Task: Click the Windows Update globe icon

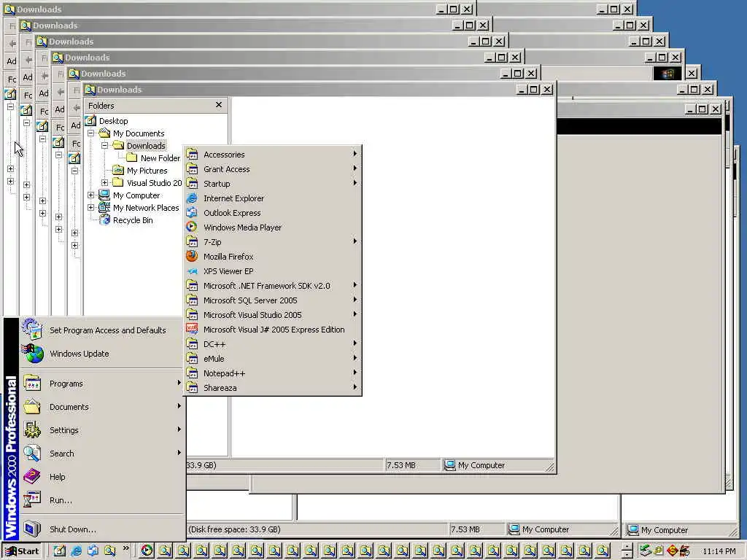Action: point(32,354)
